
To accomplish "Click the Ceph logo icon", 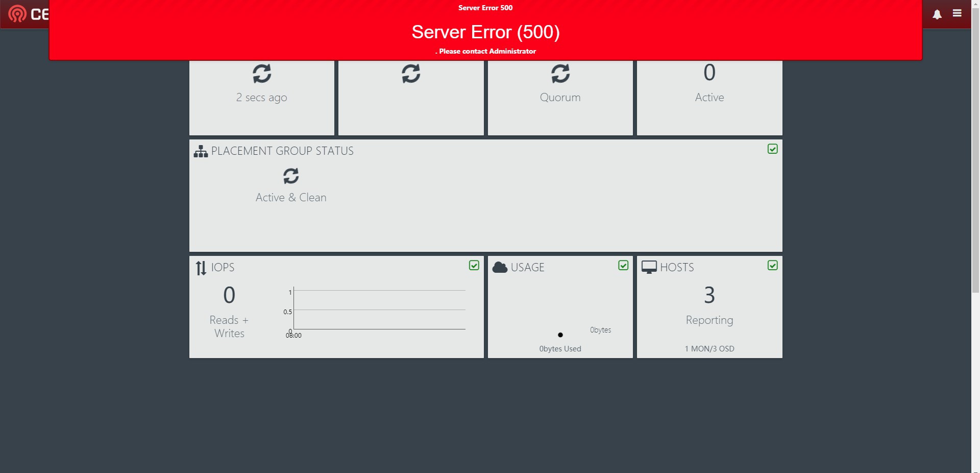I will coord(17,14).
